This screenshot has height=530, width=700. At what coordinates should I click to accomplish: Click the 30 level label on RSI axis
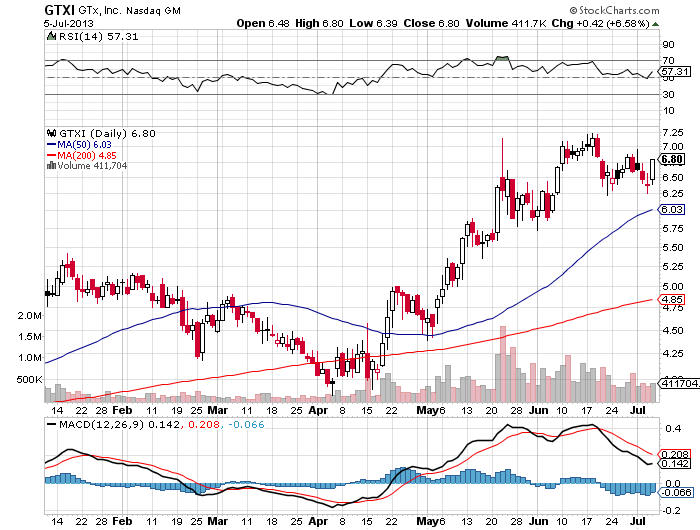coord(669,95)
